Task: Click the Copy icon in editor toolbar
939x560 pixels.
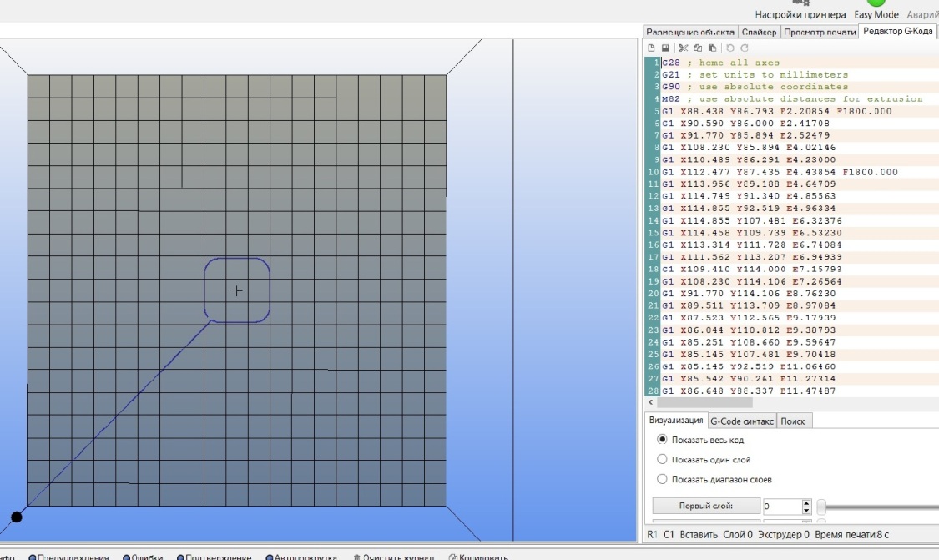Action: pos(699,48)
